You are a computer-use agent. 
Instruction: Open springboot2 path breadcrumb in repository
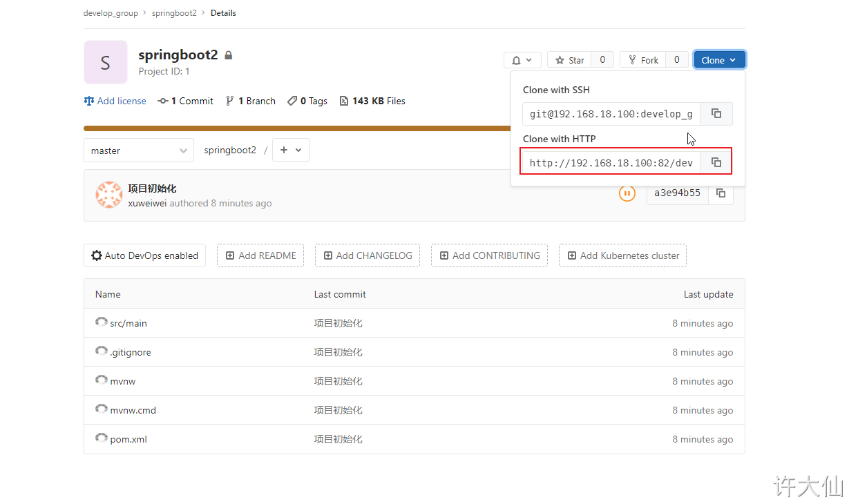[x=230, y=150]
